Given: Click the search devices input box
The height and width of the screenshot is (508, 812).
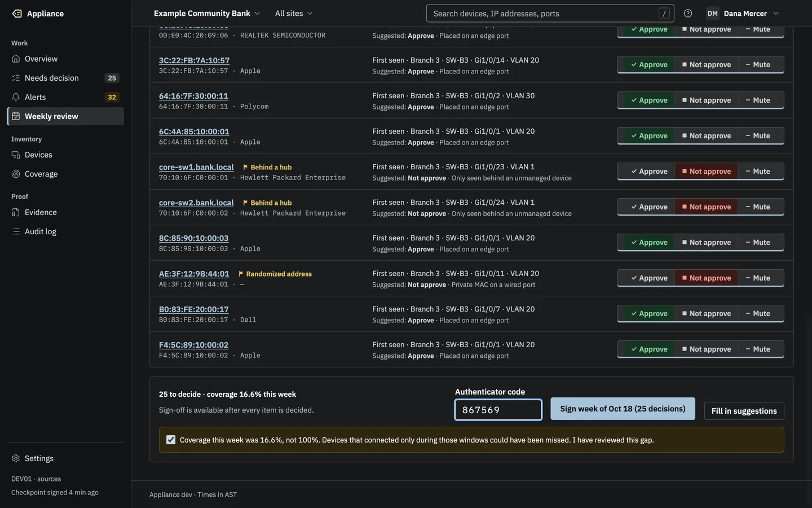Looking at the screenshot, I should pos(550,14).
